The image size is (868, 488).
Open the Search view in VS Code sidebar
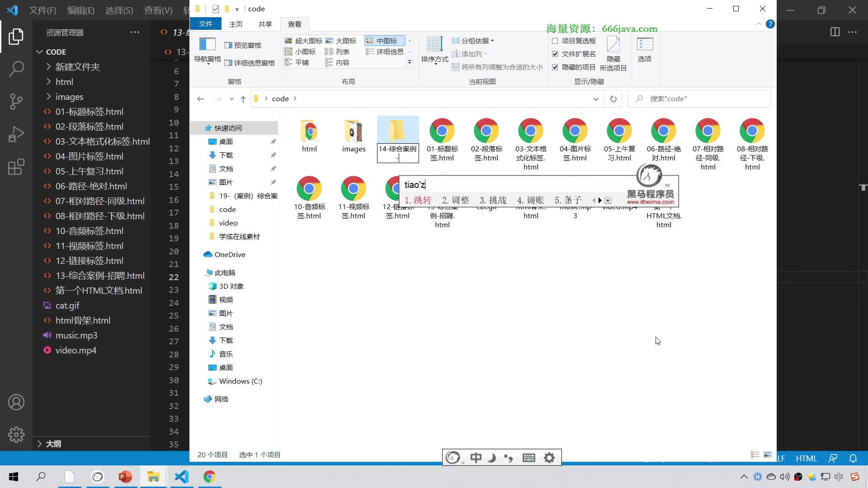point(16,69)
